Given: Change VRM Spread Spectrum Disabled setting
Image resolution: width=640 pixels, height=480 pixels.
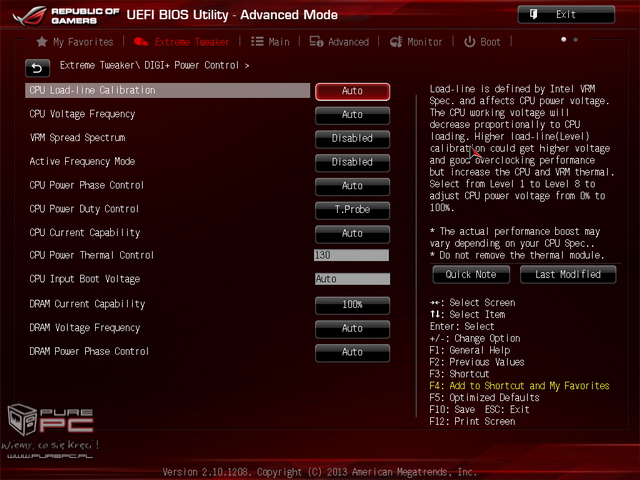Looking at the screenshot, I should [x=352, y=138].
